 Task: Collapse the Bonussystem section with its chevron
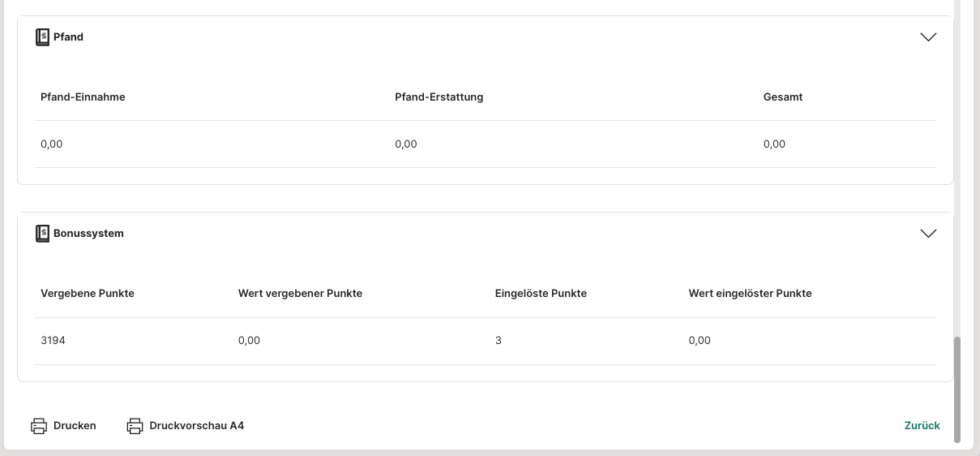coord(928,234)
